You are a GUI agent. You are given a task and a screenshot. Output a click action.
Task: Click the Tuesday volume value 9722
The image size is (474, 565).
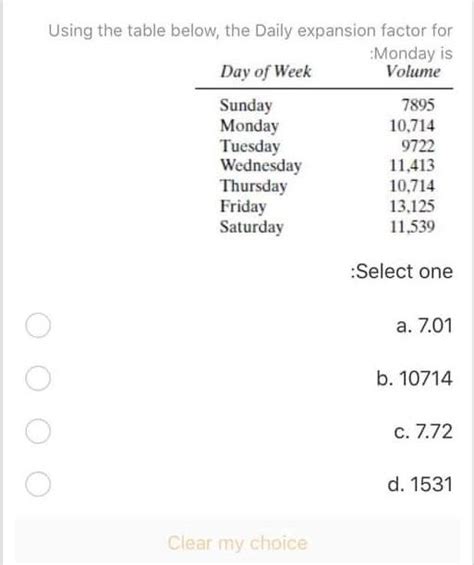(418, 146)
